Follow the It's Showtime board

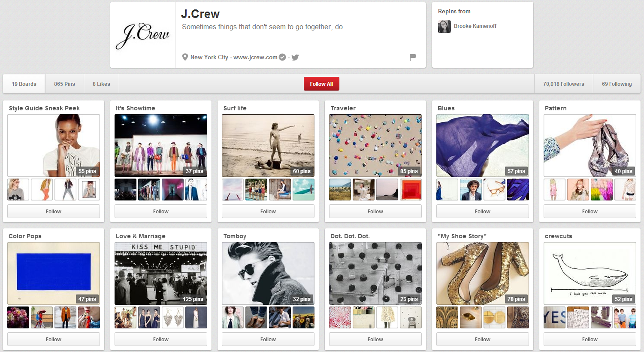tap(161, 212)
